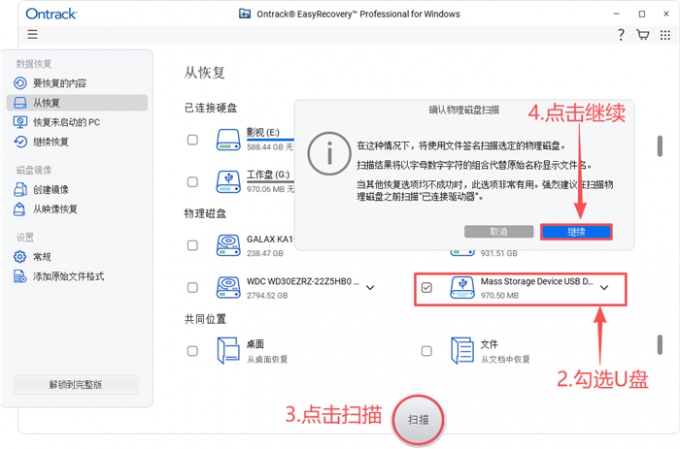Click 解锁到完整版 button
The height and width of the screenshot is (449, 680).
coord(76,384)
